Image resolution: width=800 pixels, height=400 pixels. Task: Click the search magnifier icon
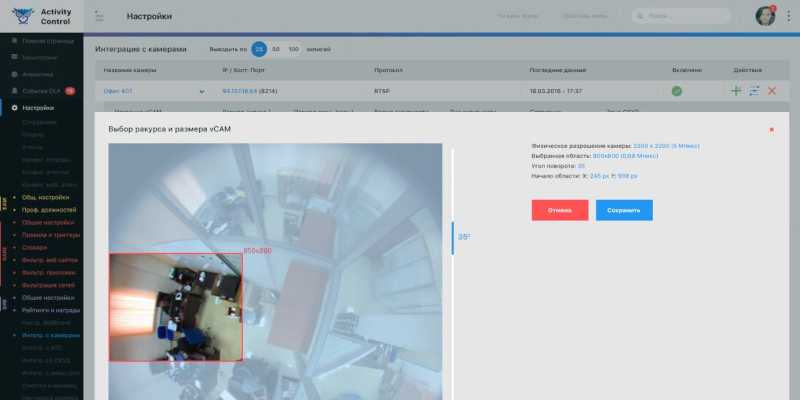[641, 16]
